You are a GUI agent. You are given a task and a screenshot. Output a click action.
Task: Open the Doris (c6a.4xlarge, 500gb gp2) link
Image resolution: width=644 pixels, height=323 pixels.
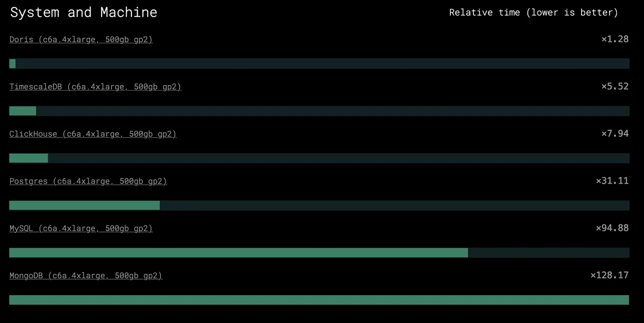pyautogui.click(x=81, y=40)
